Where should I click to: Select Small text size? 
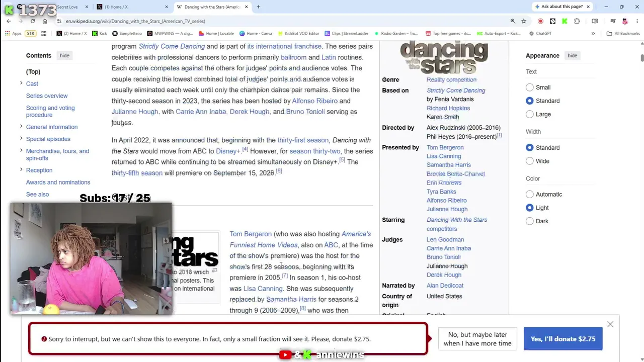tap(530, 87)
